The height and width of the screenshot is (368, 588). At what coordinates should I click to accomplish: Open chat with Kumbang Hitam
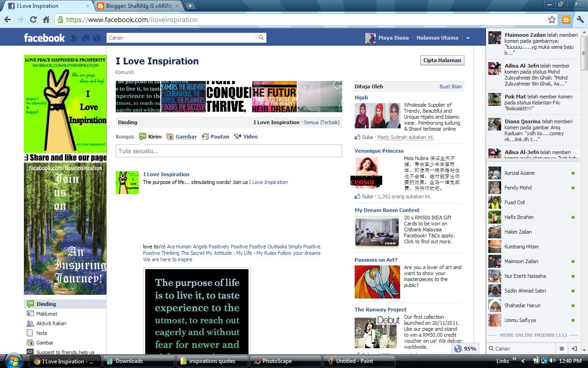click(532, 247)
